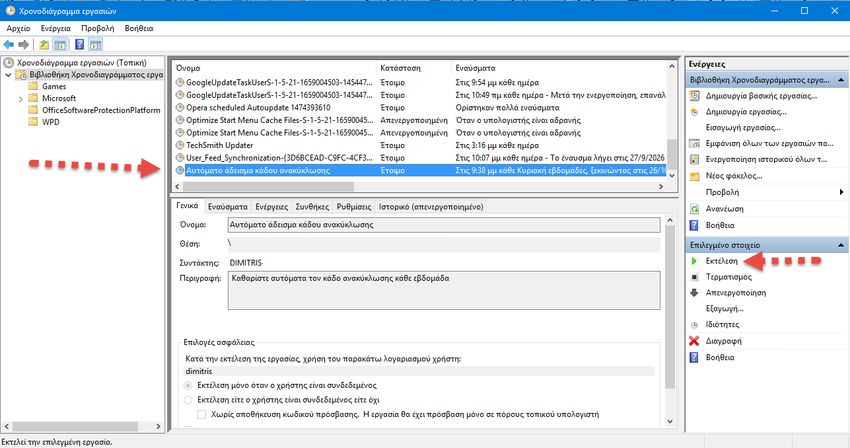Click Δημιουργία βασικής εργασίας action text
The image size is (850, 448).
tap(761, 95)
